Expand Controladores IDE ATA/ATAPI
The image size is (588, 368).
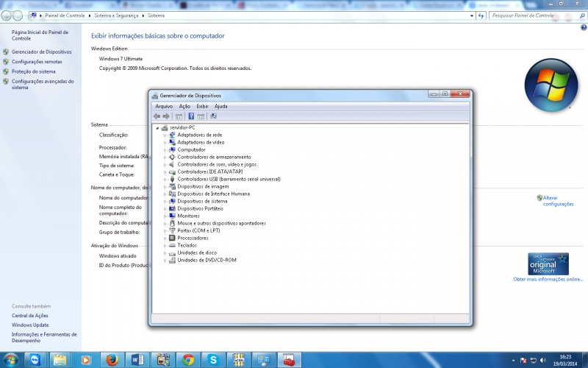click(x=165, y=172)
